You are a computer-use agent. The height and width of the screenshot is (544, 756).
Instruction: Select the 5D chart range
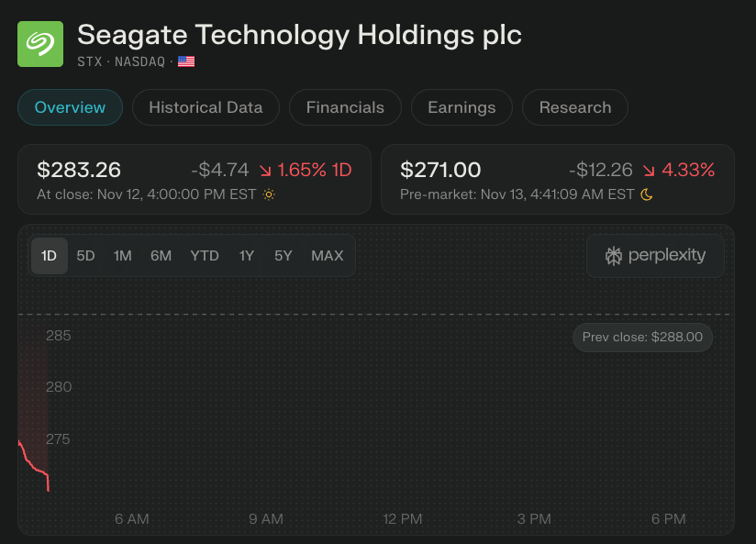point(85,256)
